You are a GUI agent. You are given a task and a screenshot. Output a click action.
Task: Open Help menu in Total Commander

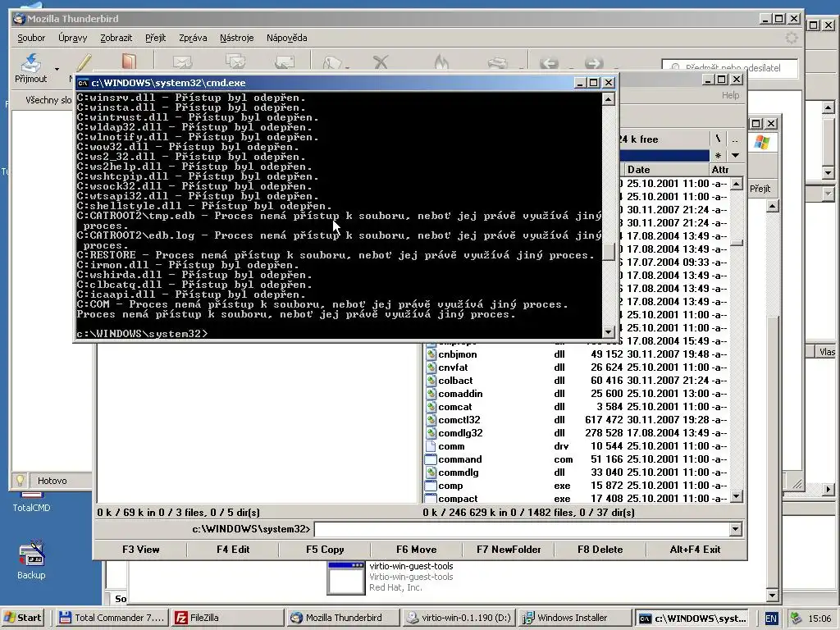pos(730,95)
